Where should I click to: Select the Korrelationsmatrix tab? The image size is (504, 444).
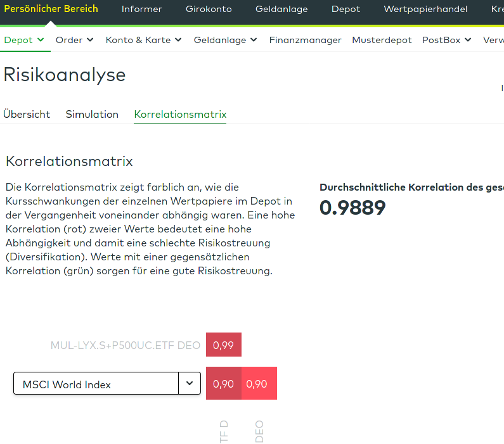click(180, 115)
